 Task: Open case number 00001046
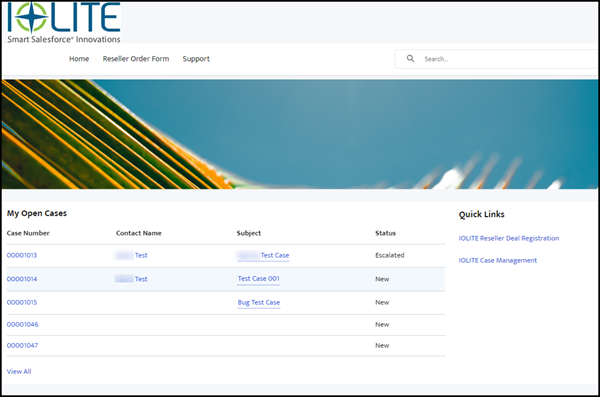point(23,325)
